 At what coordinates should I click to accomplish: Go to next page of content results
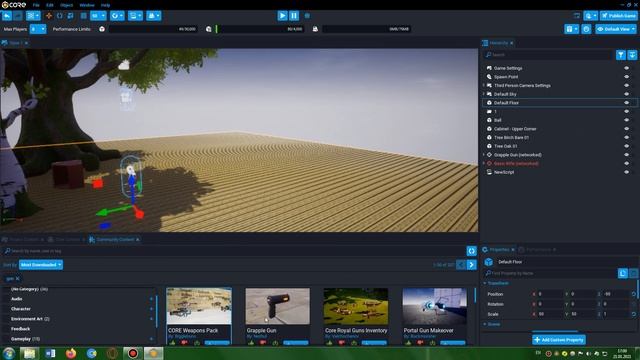471,265
